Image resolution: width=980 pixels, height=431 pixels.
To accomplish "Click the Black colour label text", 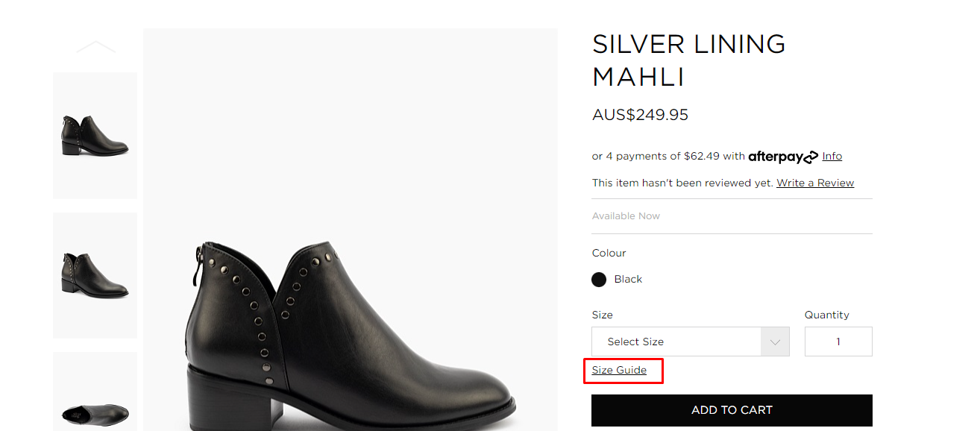I will pos(628,280).
